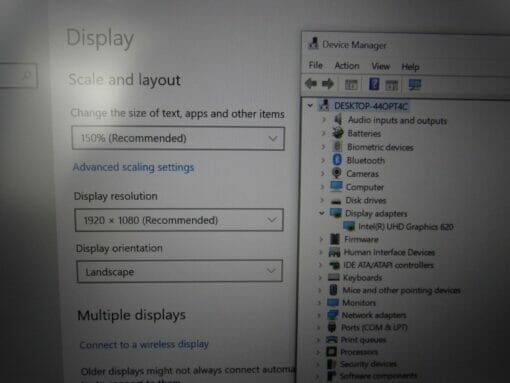This screenshot has height=383, width=510.
Task: Click the Settings search box
Action: tap(18, 76)
